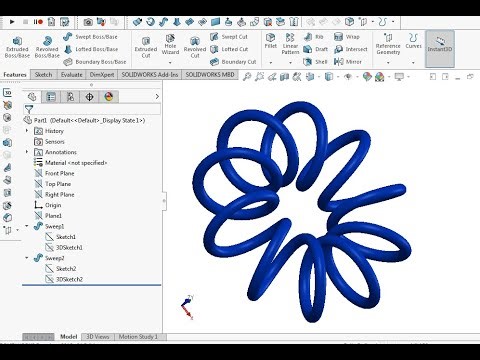Open the SOLIDWORKS Add-Ins tab
This screenshot has width=480, height=360.
click(x=150, y=75)
